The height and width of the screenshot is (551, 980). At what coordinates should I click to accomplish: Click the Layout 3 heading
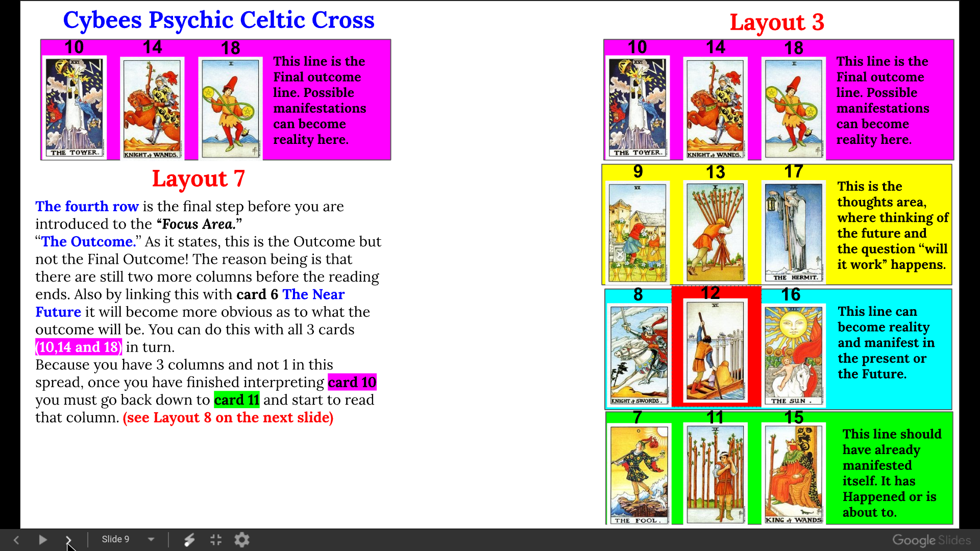(x=777, y=22)
